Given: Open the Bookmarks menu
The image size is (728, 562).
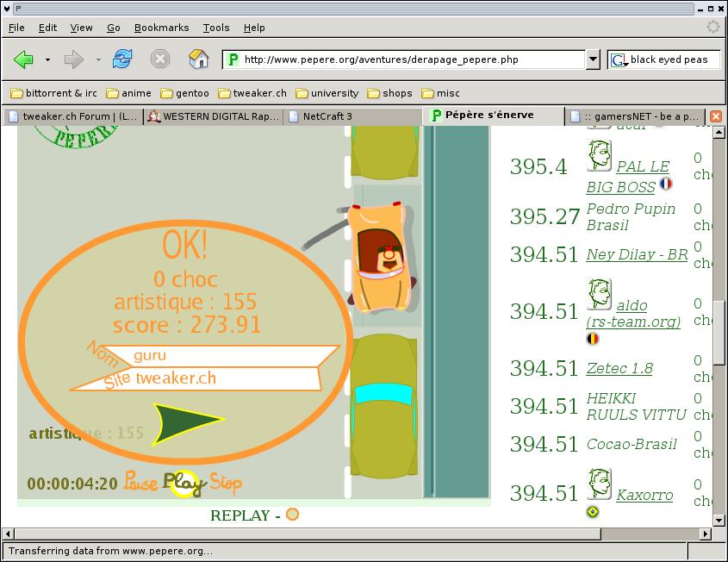Looking at the screenshot, I should coord(161,28).
